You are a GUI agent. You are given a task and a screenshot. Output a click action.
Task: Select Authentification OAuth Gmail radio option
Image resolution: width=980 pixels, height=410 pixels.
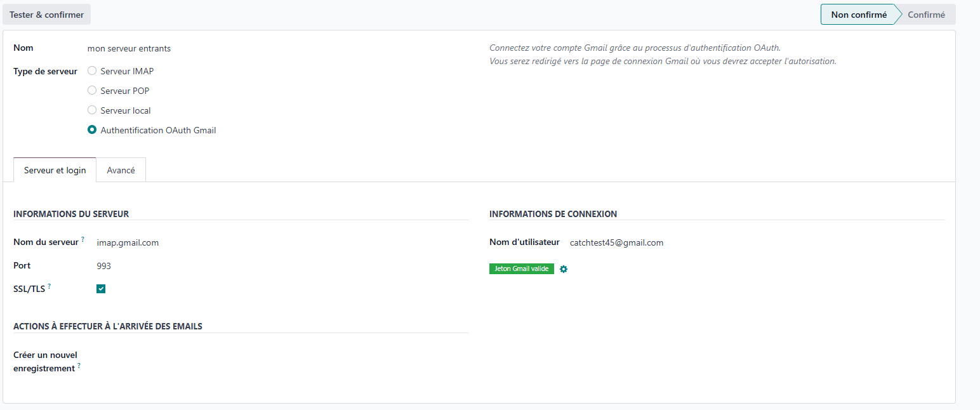92,130
